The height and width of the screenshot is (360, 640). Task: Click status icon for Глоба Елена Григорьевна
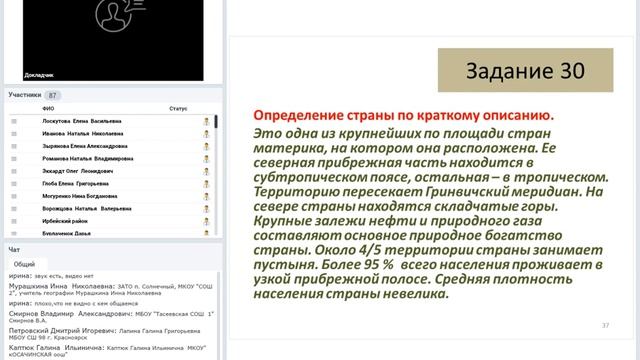(206, 184)
